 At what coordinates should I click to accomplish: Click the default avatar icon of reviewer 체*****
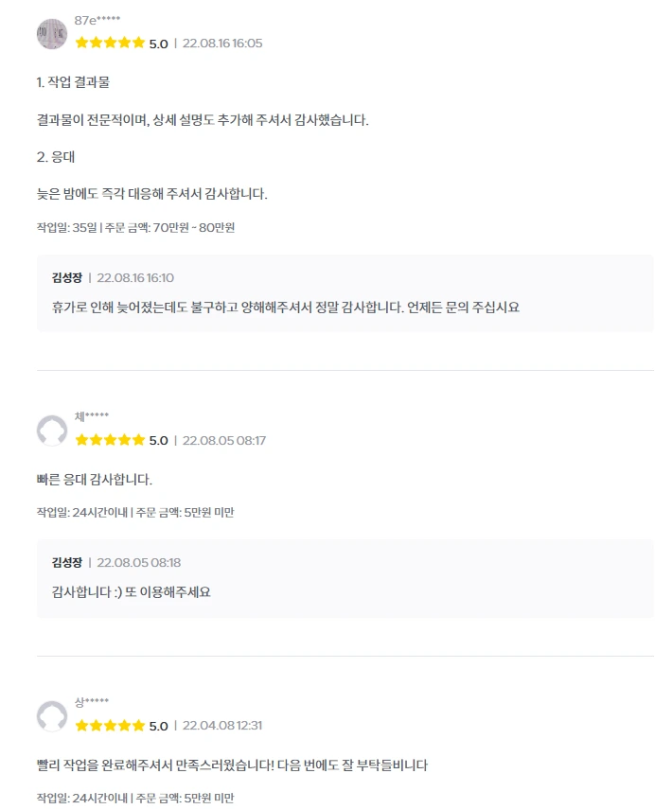coord(52,431)
